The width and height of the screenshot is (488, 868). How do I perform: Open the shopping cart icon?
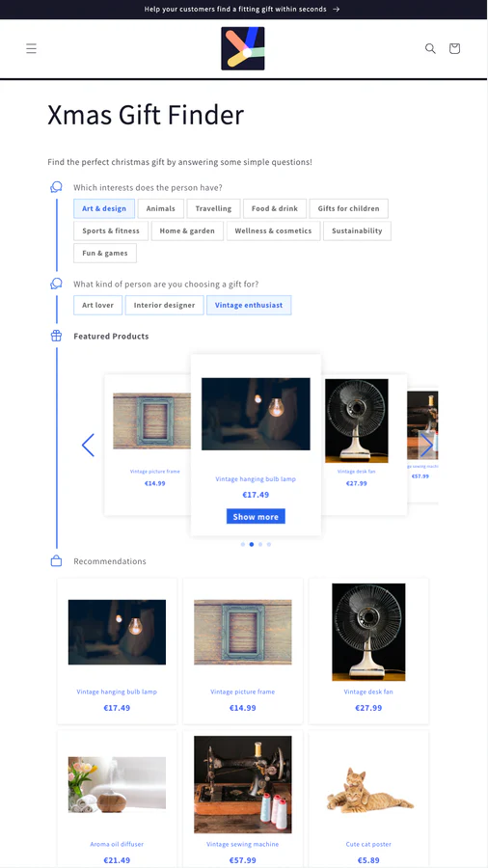click(454, 49)
